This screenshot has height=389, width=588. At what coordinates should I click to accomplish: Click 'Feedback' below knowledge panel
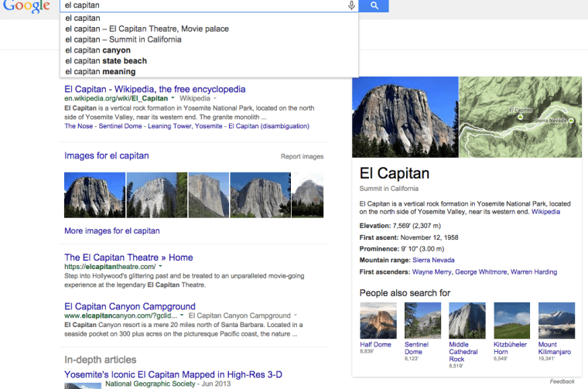562,381
